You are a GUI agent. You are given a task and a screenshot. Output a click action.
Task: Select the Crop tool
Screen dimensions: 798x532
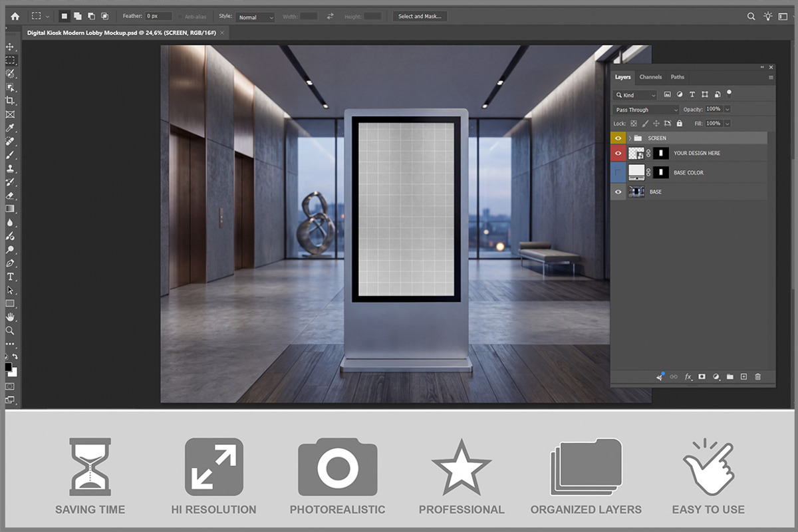pyautogui.click(x=10, y=100)
